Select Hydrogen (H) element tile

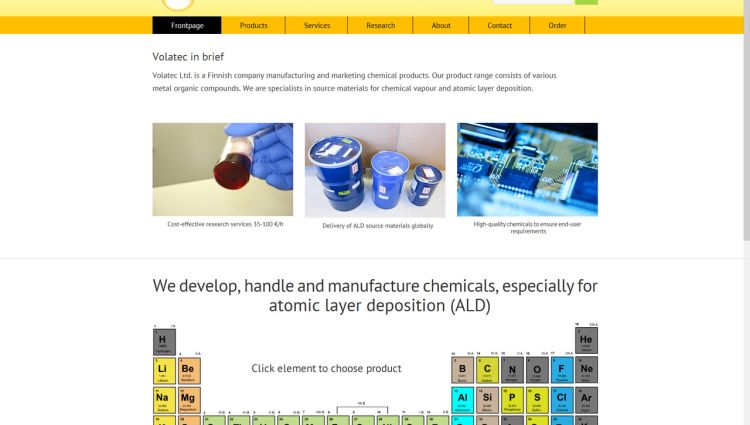[x=165, y=342]
